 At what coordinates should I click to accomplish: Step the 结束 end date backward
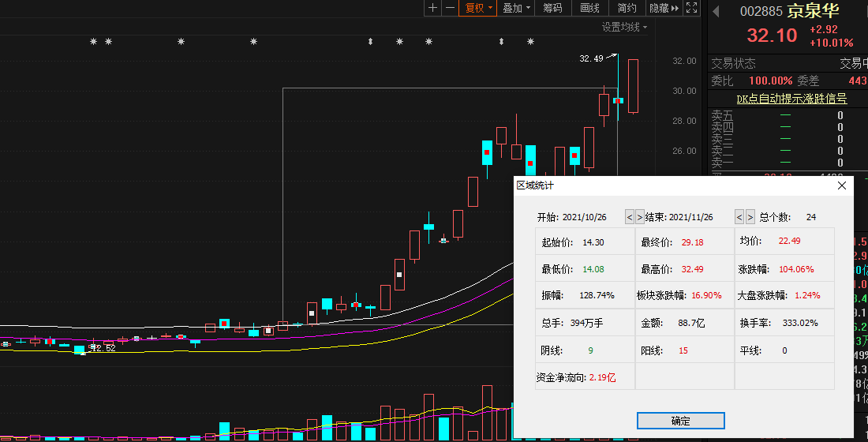[x=739, y=217]
